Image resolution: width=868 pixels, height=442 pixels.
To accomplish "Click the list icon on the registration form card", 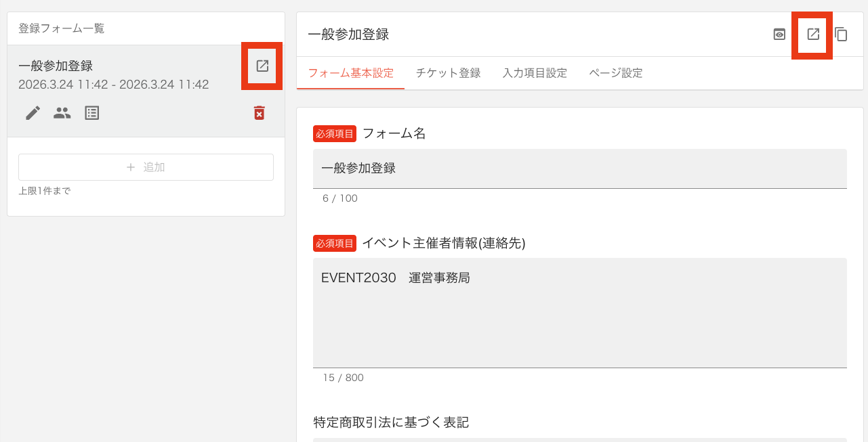I will (x=91, y=112).
